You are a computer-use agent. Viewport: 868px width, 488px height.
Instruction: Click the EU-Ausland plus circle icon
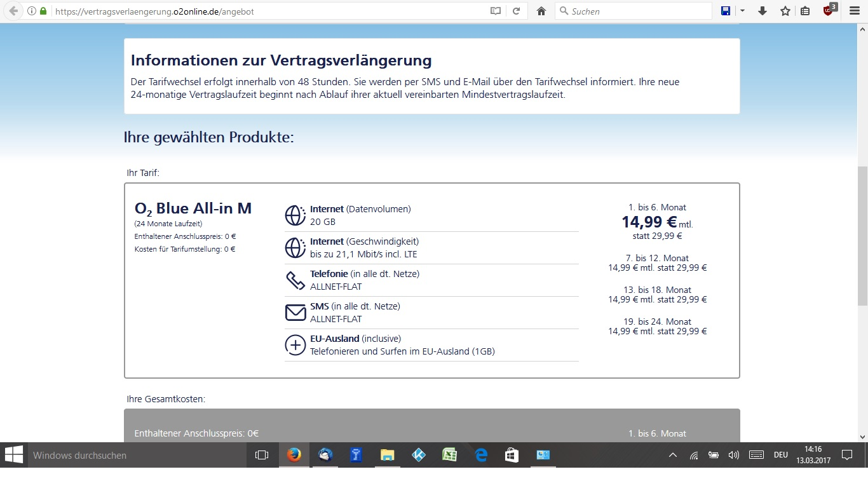click(295, 345)
